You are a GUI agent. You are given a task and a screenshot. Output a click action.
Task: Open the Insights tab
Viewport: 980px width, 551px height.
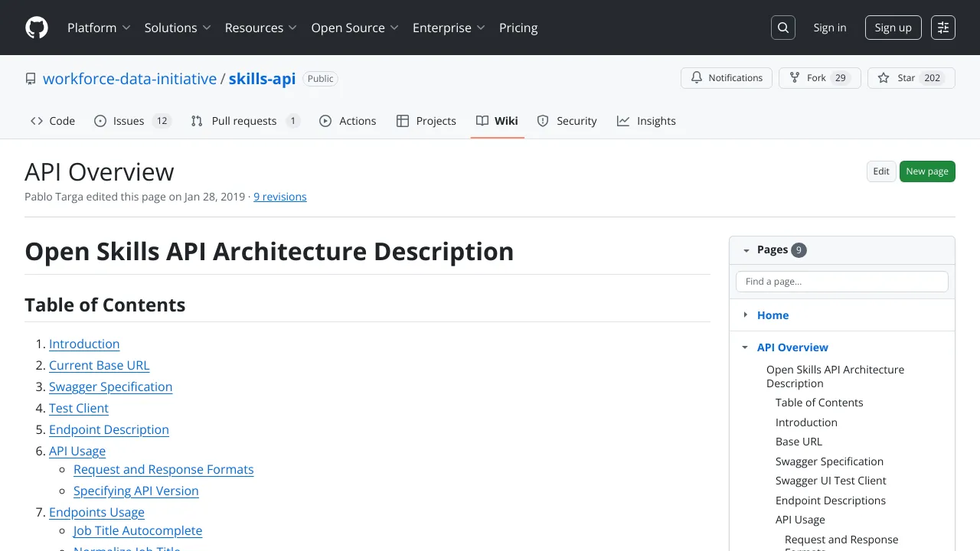click(x=646, y=121)
